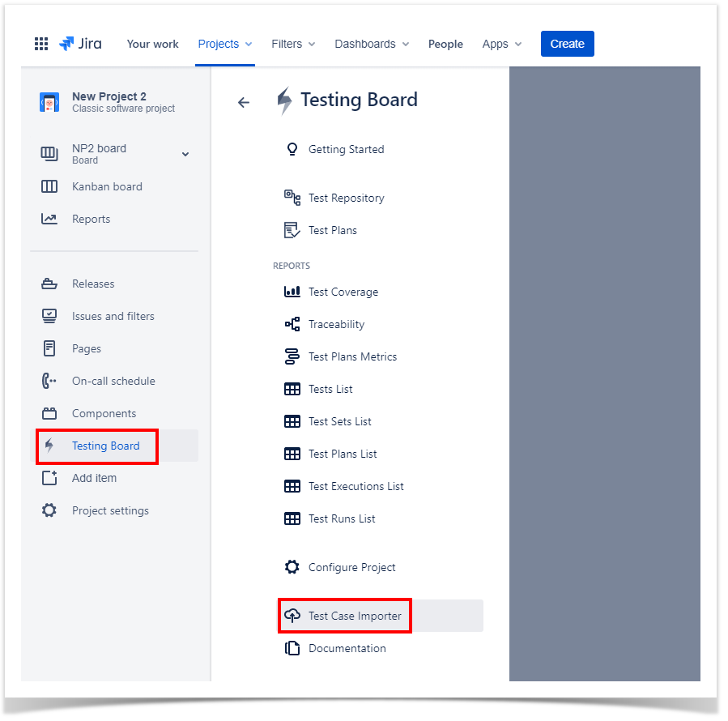Click the Tests List table icon
Viewport: 728px width, 721px height.
[x=292, y=389]
